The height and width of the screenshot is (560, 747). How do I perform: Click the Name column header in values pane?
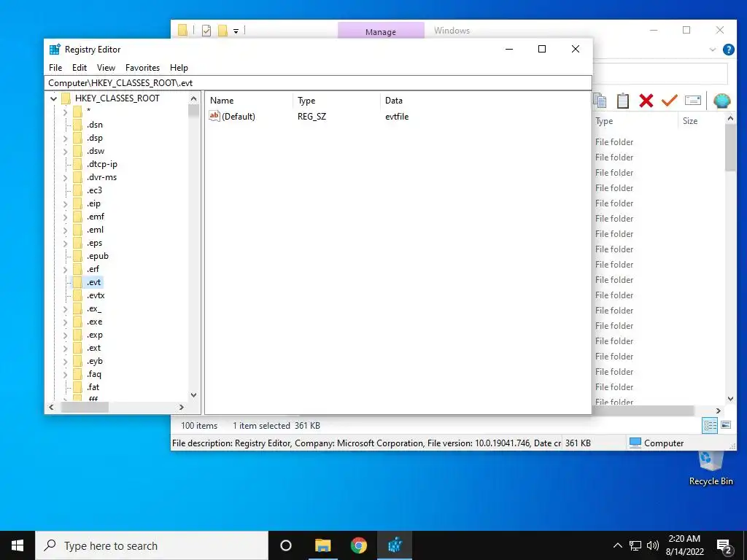(x=249, y=101)
